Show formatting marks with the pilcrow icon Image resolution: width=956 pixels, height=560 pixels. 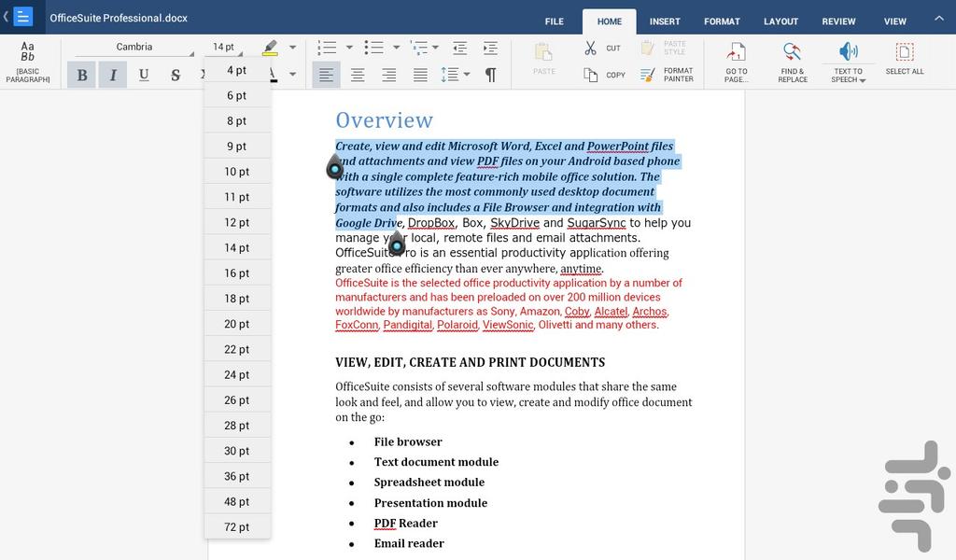[x=490, y=75]
